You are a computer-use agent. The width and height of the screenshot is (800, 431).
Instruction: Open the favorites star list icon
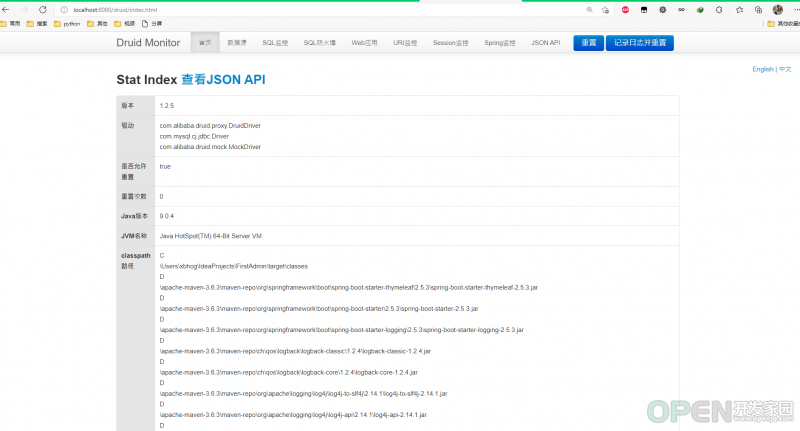point(740,10)
